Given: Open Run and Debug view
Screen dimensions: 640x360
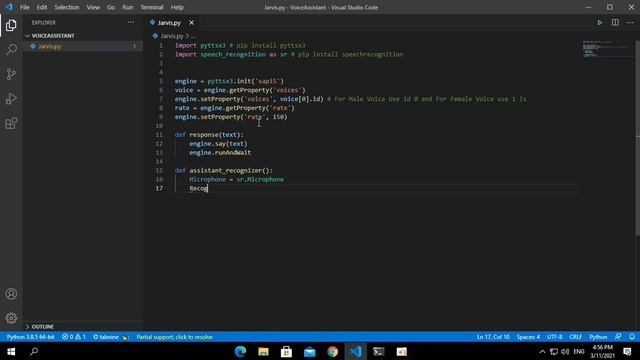Looking at the screenshot, I should (x=11, y=99).
